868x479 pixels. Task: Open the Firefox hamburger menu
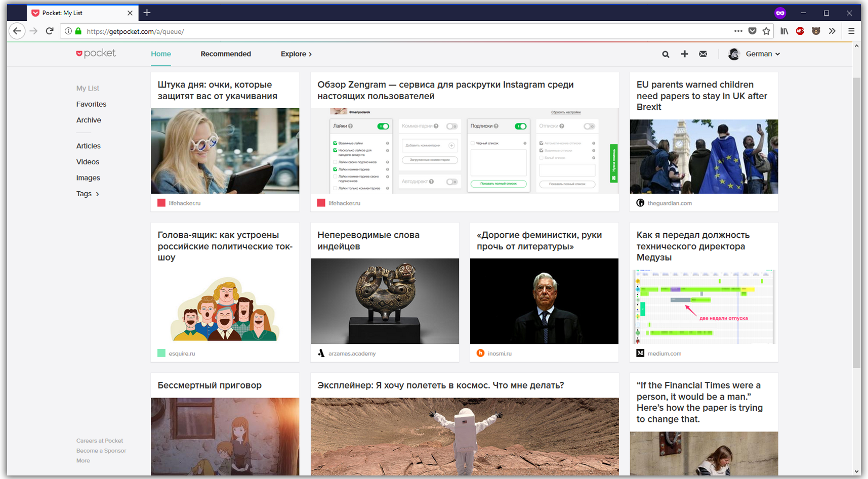pos(851,31)
